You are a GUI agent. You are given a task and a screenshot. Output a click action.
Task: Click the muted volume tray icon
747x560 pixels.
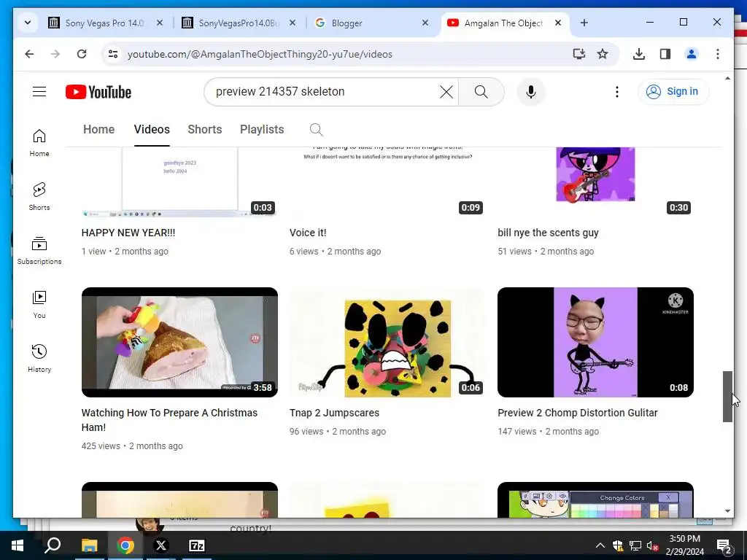pyautogui.click(x=652, y=545)
